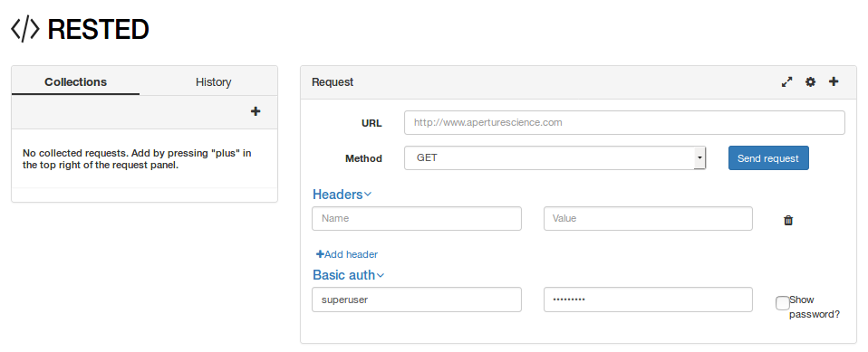Screen dimensions: 868x352
Task: Click the 'No collected requests' message text
Action: pyautogui.click(x=137, y=159)
